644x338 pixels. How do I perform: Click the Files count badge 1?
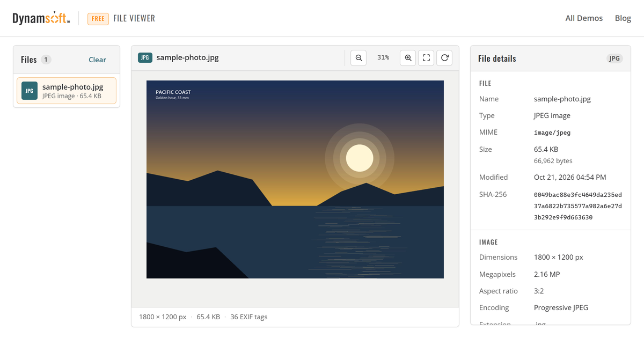point(46,60)
